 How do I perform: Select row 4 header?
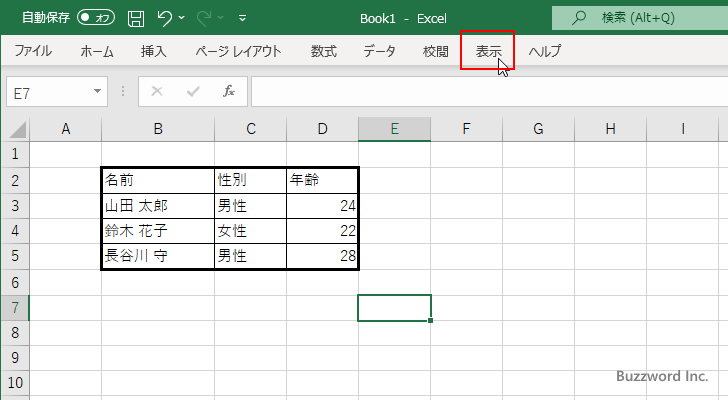(x=15, y=231)
